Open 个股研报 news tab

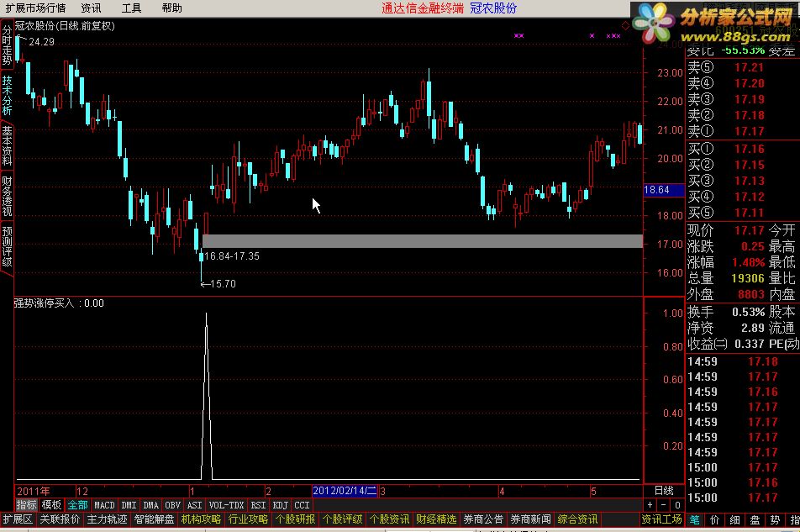(x=295, y=519)
